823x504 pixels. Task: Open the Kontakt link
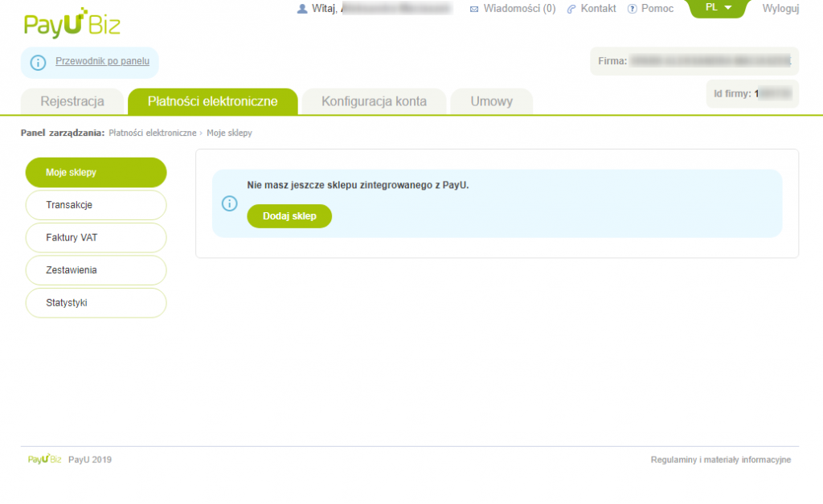(x=598, y=8)
